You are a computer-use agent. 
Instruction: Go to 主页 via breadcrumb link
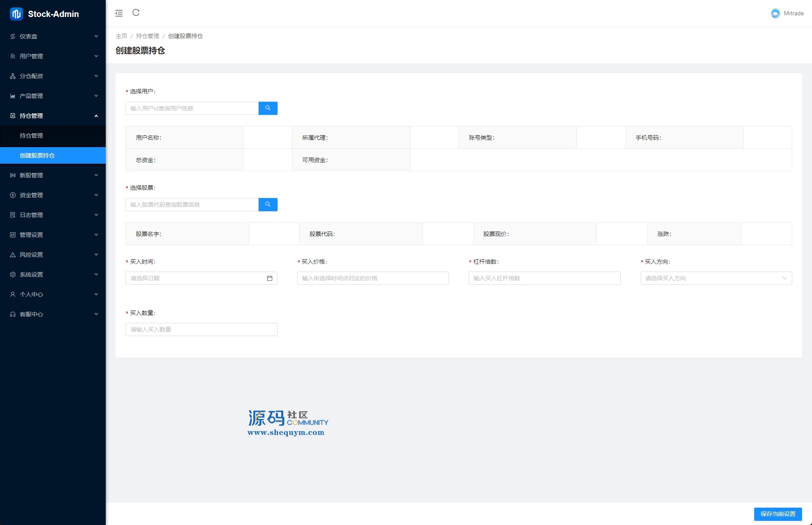(x=121, y=36)
